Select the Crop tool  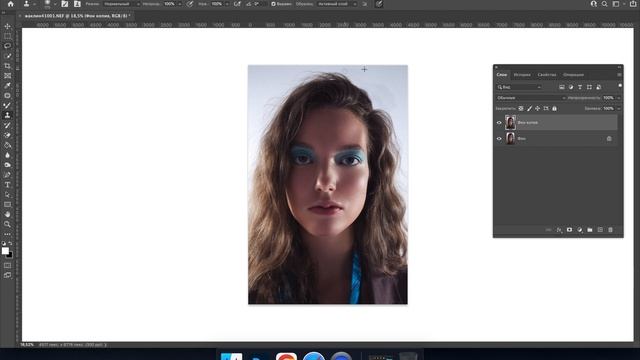pos(7,66)
